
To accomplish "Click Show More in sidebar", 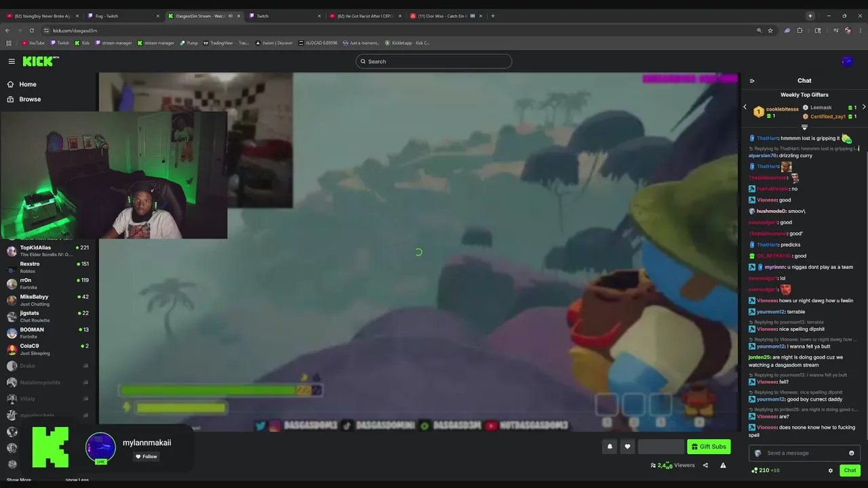I will (x=19, y=480).
